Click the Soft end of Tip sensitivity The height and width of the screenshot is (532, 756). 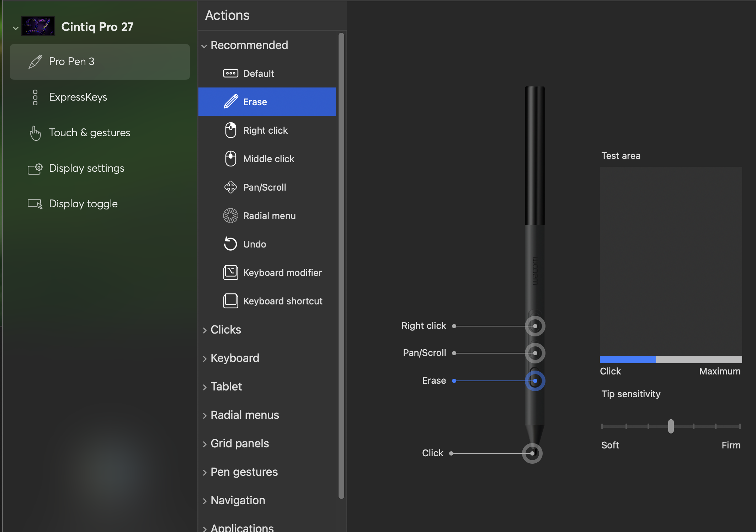click(610, 445)
